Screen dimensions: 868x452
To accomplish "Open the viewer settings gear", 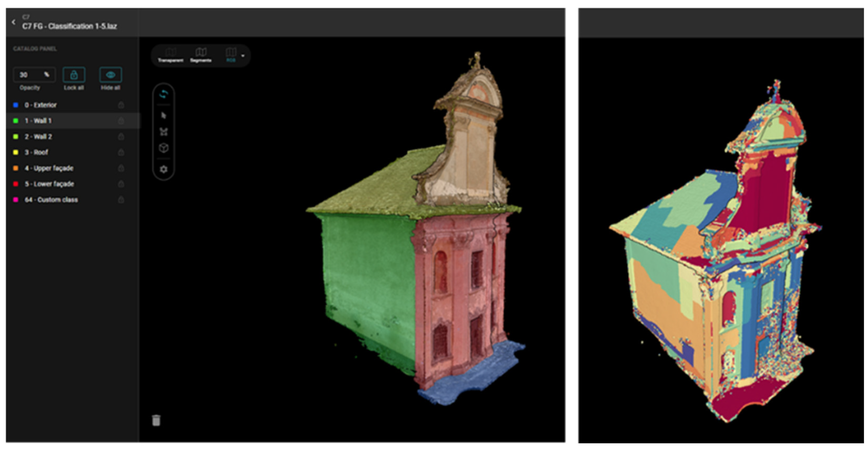I will (163, 169).
